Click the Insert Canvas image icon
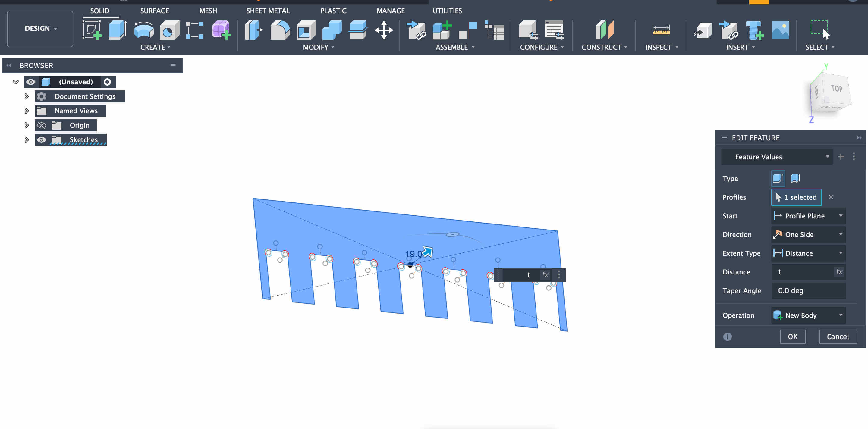The width and height of the screenshot is (868, 429). click(x=780, y=30)
